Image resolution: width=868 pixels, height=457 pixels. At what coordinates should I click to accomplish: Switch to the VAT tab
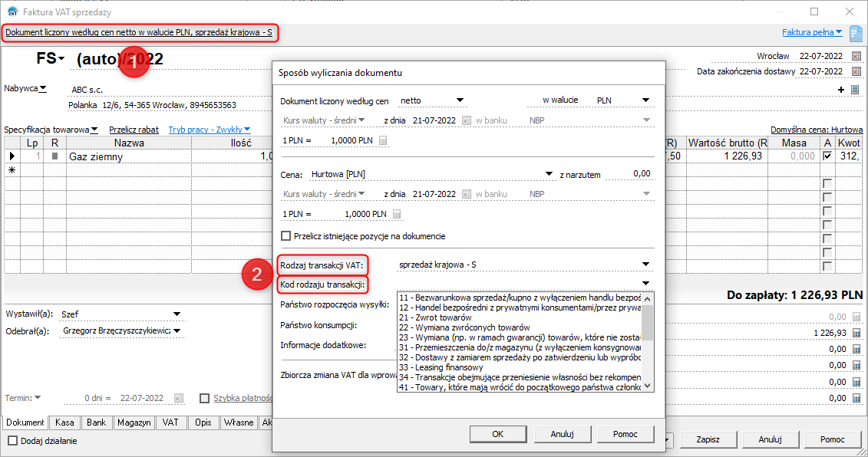click(x=170, y=422)
